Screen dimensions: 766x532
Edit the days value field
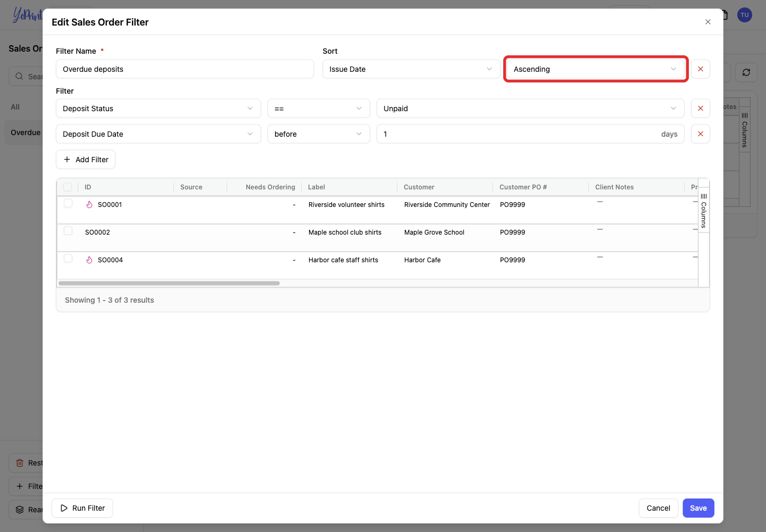point(530,134)
